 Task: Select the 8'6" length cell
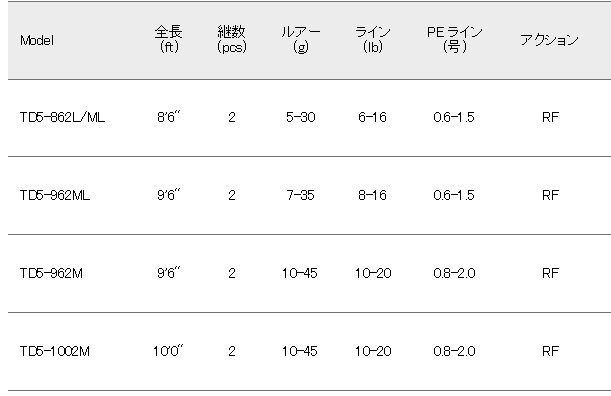coord(169,117)
